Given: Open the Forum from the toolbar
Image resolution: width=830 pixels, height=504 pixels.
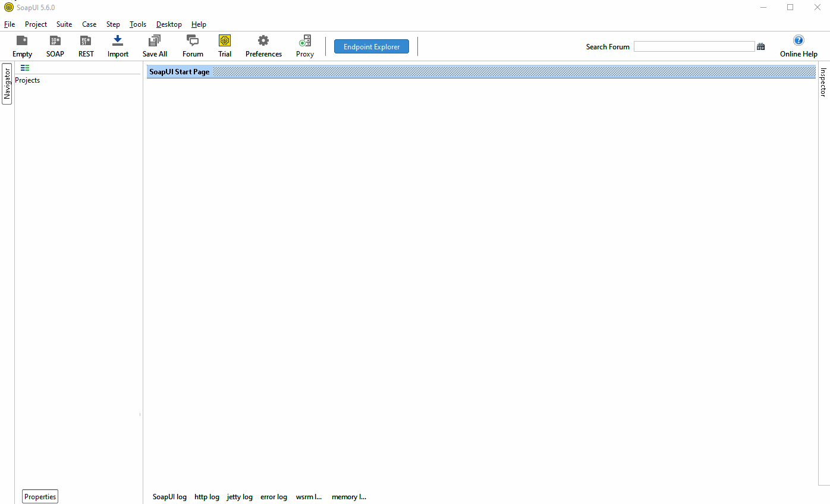Looking at the screenshot, I should pos(193,46).
